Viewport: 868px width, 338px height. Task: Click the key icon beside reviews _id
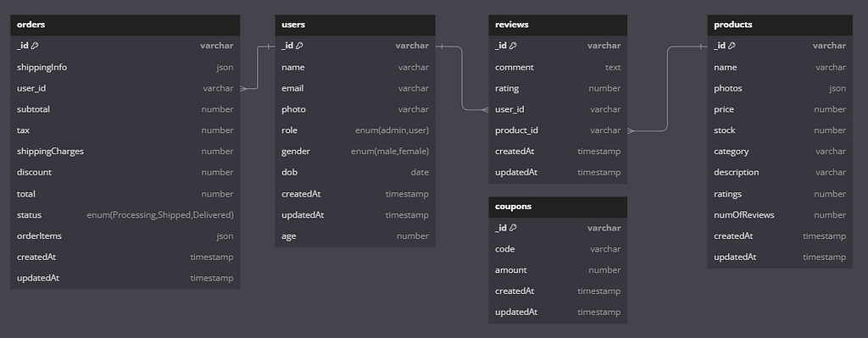pos(513,46)
